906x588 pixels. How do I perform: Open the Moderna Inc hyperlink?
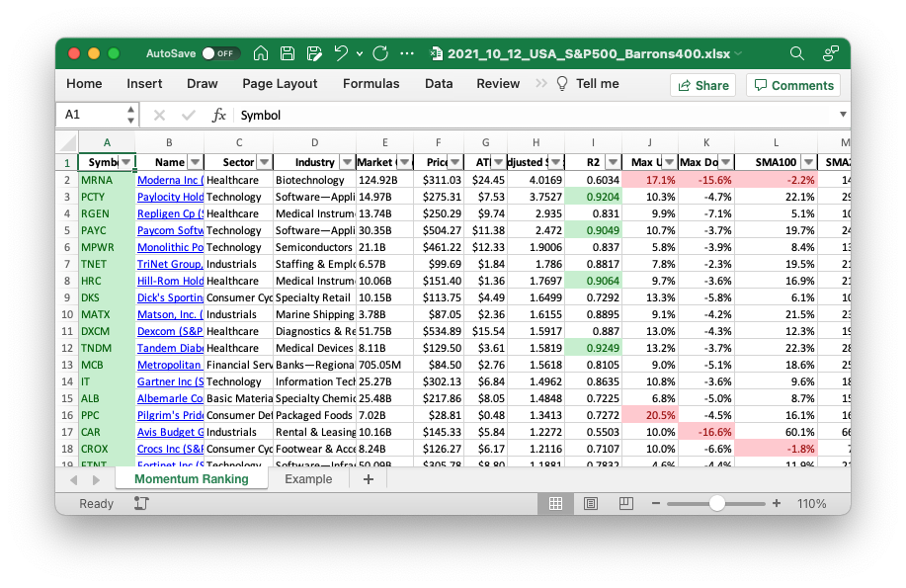coord(169,180)
